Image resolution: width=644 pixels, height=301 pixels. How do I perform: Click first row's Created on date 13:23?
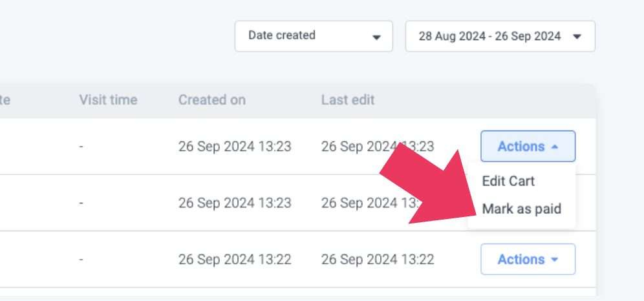(x=235, y=147)
